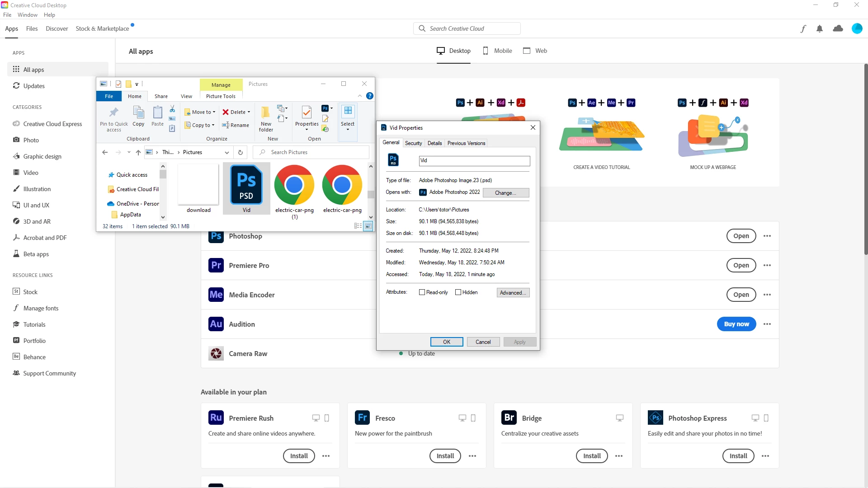Click the scissors Cut icon

tap(172, 109)
